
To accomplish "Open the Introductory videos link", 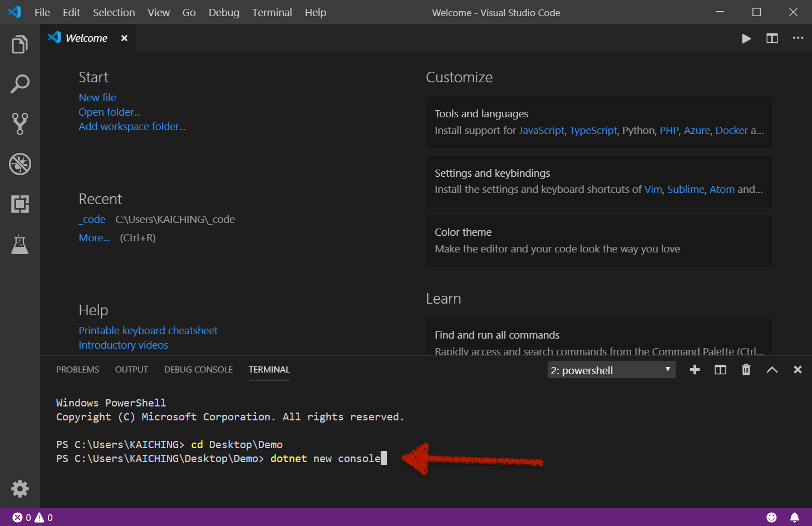I will 124,345.
